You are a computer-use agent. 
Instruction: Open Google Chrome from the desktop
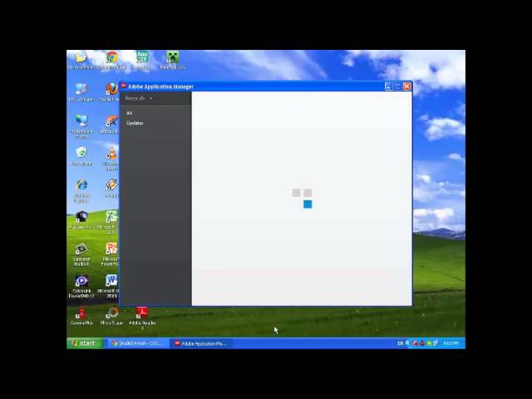(x=112, y=61)
